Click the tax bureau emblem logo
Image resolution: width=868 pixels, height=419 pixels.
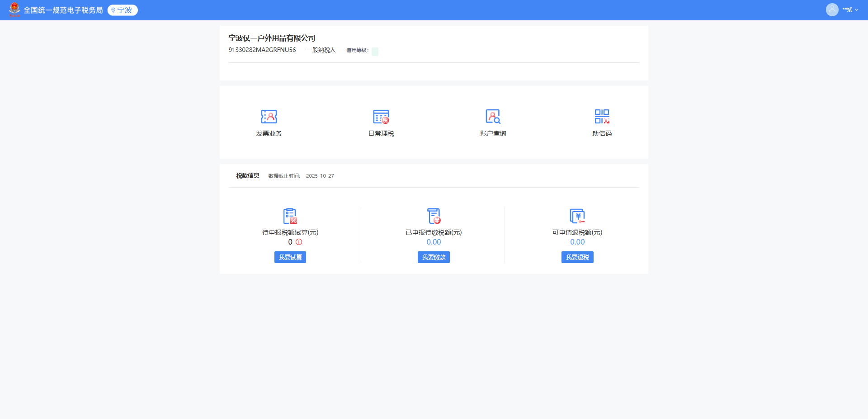click(14, 9)
